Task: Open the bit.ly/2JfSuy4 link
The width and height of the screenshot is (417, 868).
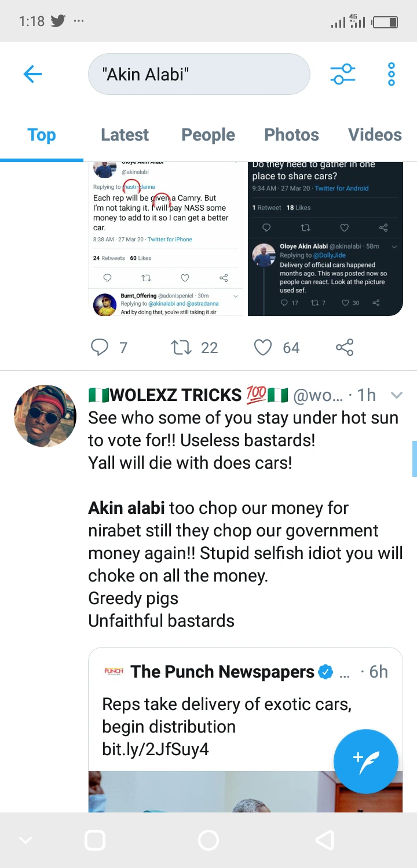Action: [155, 749]
